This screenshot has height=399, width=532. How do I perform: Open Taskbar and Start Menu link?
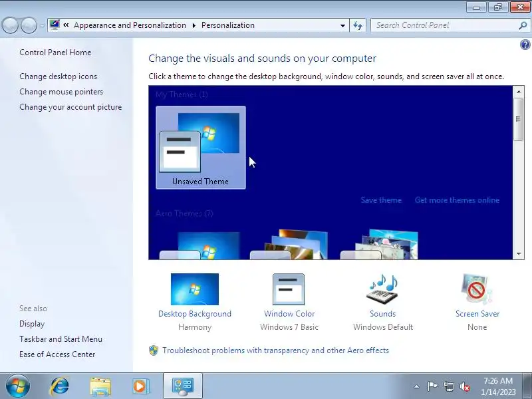tap(61, 339)
